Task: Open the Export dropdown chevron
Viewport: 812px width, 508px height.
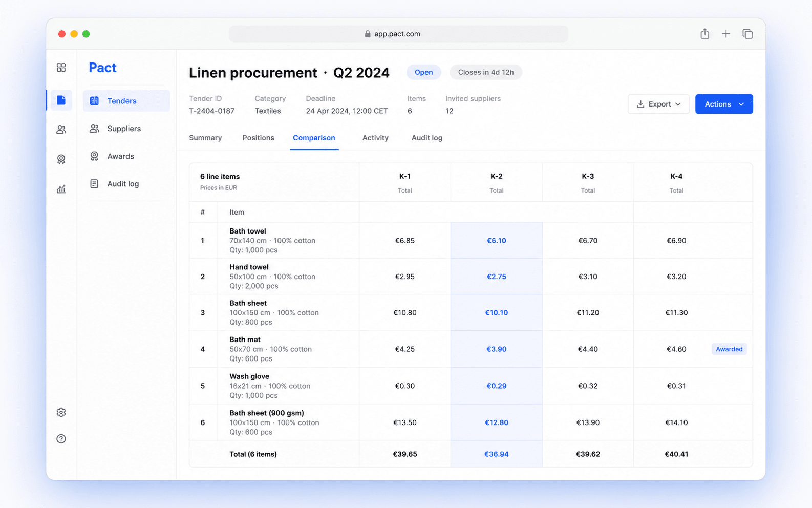Action: [x=678, y=104]
